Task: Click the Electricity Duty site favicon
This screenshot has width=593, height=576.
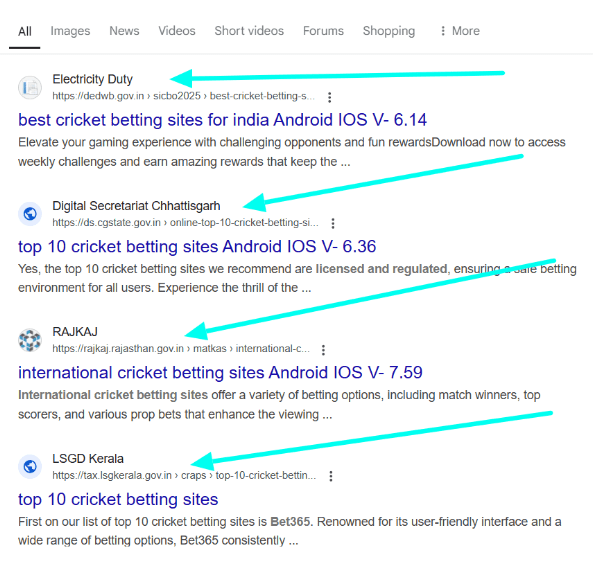Action: click(x=30, y=88)
